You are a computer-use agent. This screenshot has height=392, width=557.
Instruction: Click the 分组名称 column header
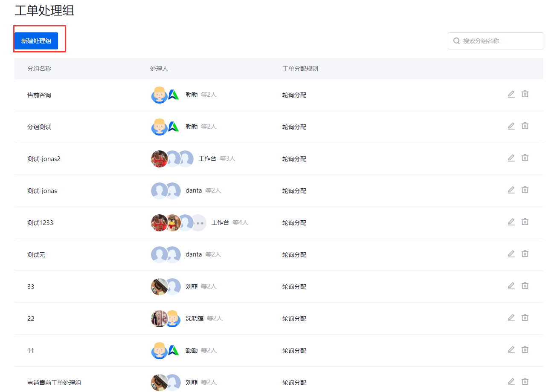pos(39,69)
